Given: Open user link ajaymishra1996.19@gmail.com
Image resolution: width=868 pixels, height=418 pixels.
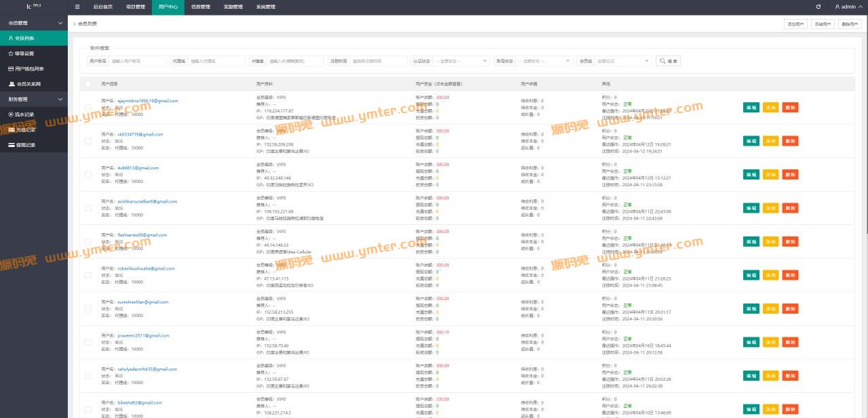Looking at the screenshot, I should coord(148,101).
